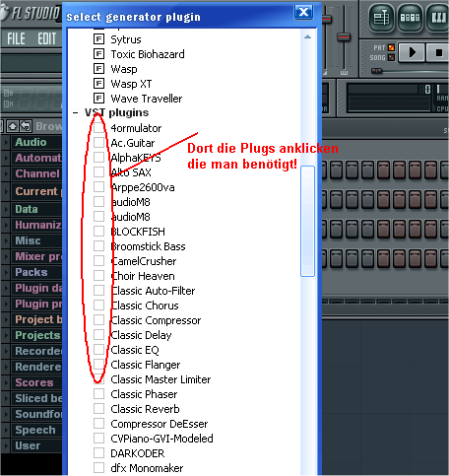The height and width of the screenshot is (476, 449).
Task: Toggle SONG mode indicator
Action: click(x=391, y=57)
